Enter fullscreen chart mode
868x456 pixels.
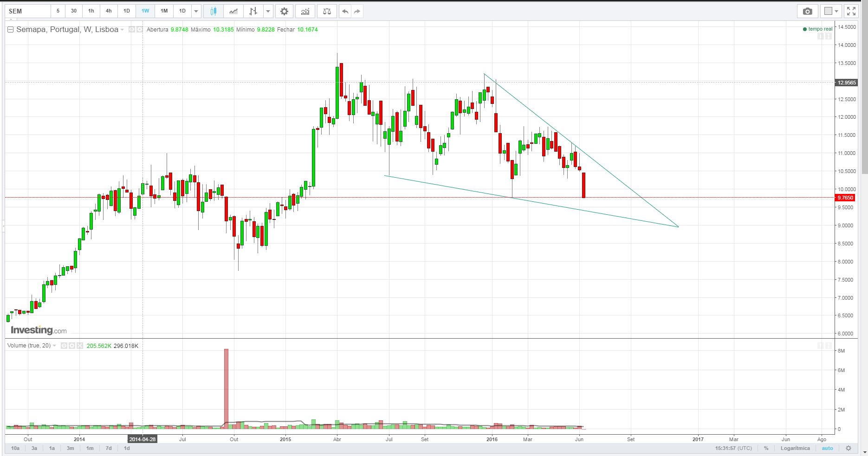[851, 11]
